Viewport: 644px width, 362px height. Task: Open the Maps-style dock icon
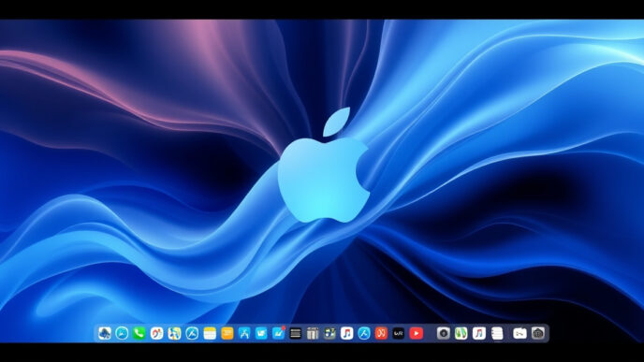coord(174,333)
